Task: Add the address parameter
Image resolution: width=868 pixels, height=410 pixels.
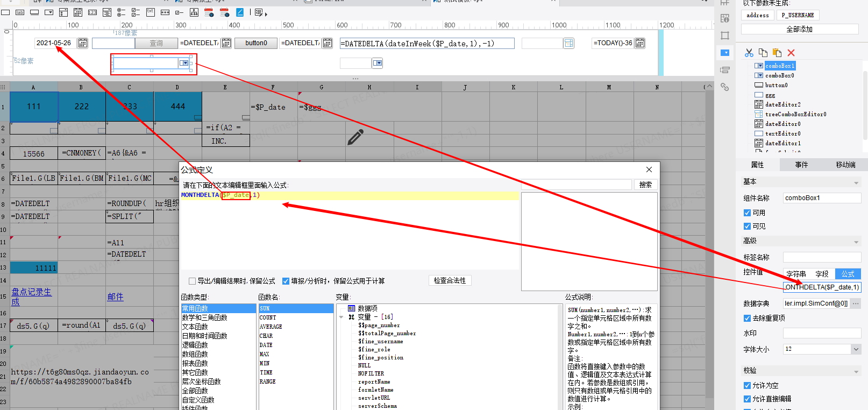Action: [758, 15]
